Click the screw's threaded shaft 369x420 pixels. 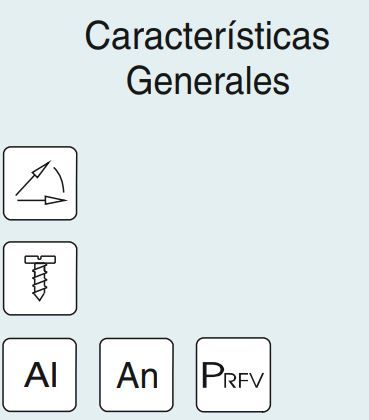(x=40, y=277)
